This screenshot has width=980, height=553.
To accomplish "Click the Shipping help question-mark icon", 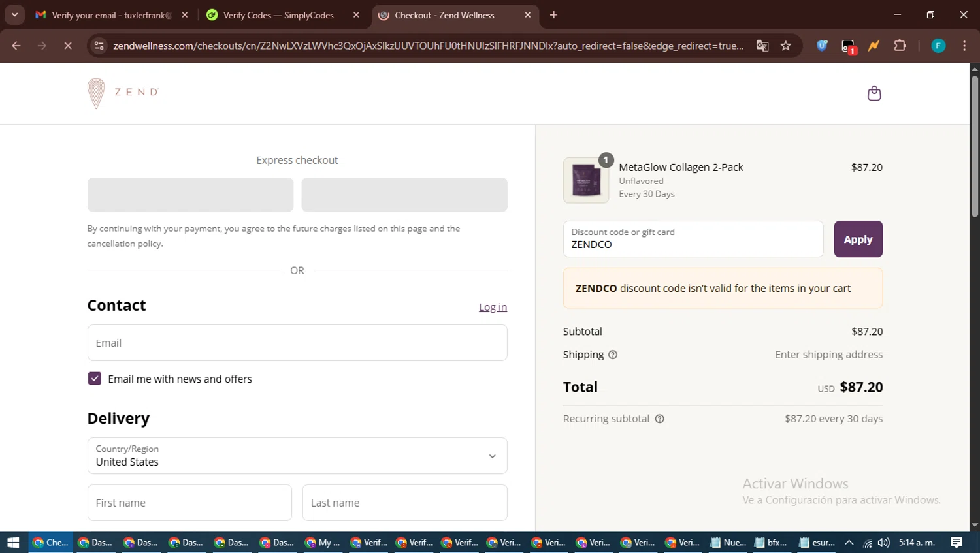I will click(613, 355).
